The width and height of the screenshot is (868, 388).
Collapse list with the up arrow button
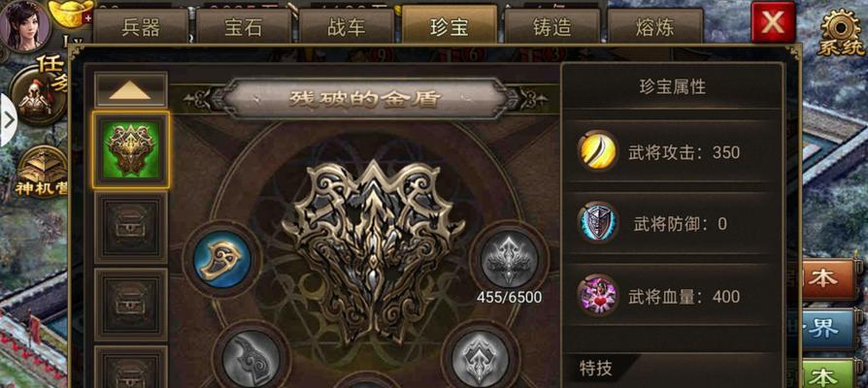tap(131, 89)
